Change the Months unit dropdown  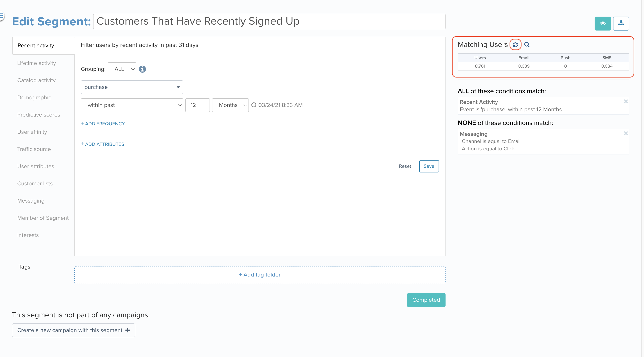[230, 105]
